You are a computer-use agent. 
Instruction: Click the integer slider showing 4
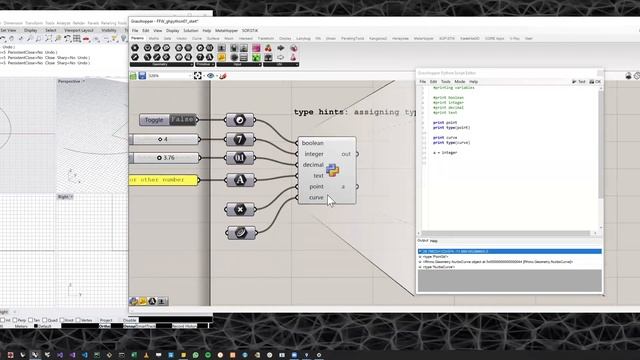164,139
